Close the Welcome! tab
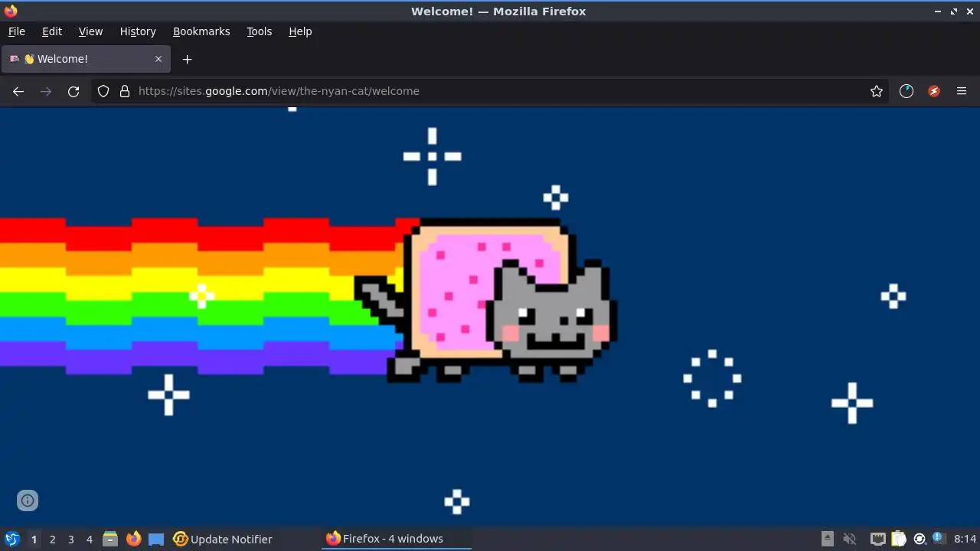The image size is (980, 551). [x=158, y=59]
